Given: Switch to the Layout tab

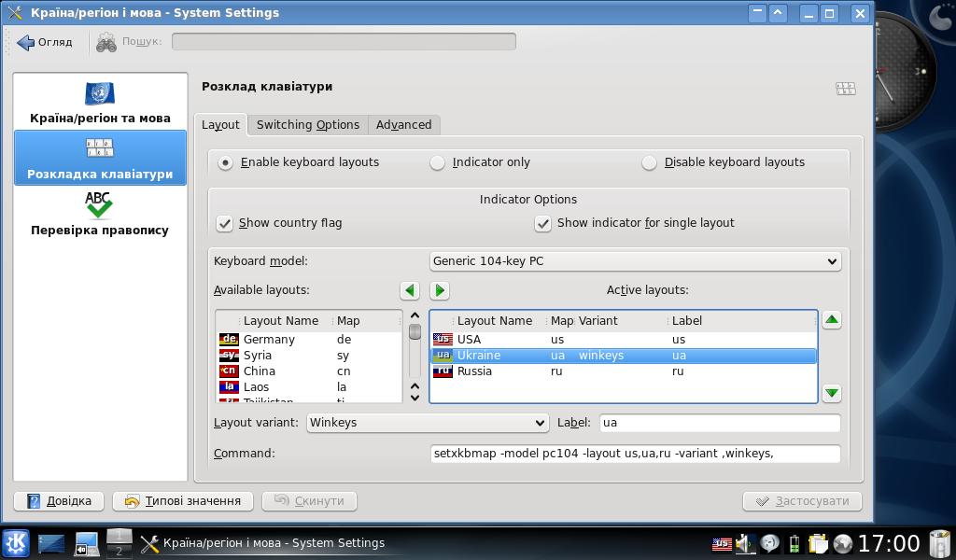Looking at the screenshot, I should 220,125.
